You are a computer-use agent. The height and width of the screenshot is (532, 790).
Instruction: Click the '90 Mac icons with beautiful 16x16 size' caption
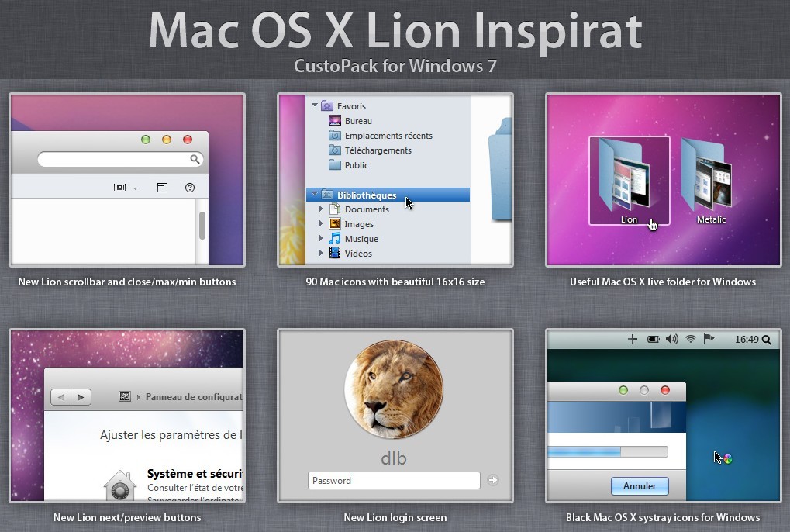pos(395,282)
